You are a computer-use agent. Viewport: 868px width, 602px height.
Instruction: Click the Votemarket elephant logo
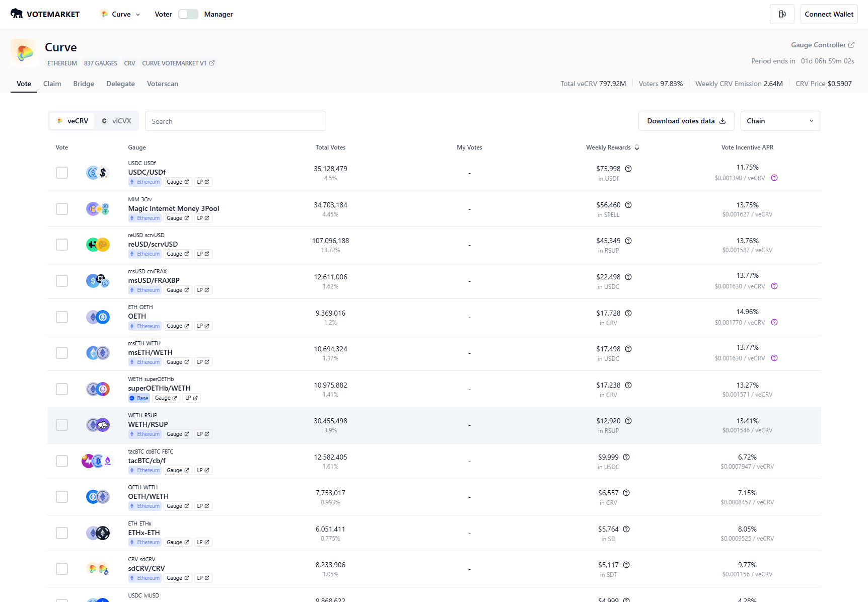(x=17, y=14)
